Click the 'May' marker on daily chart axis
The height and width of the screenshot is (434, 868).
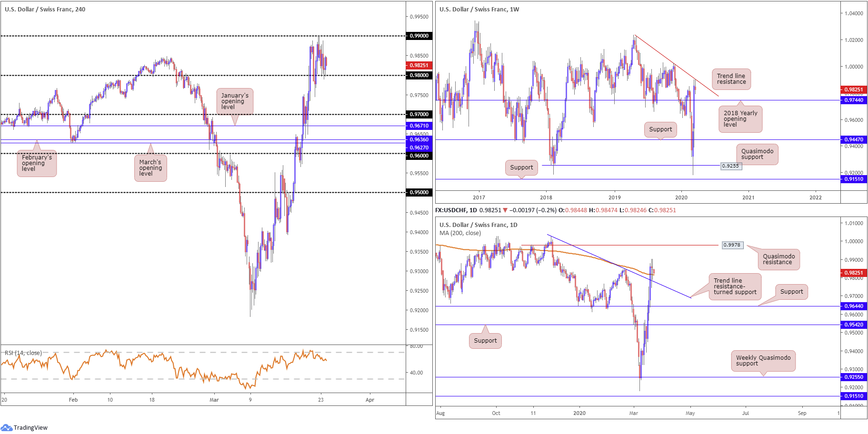[690, 413]
